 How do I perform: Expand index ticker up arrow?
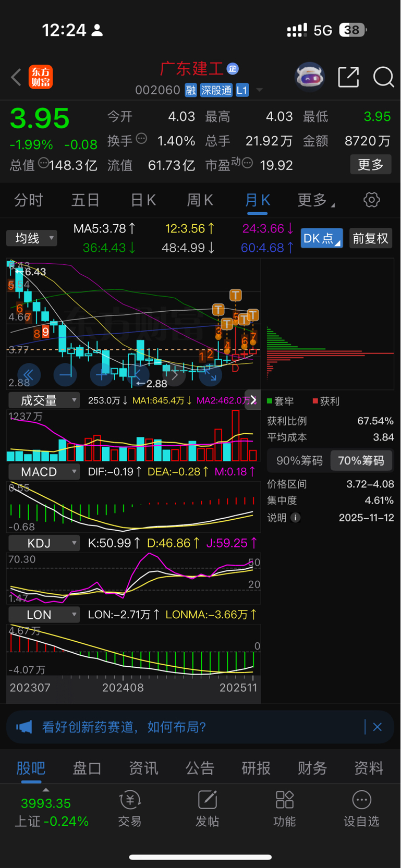pyautogui.click(x=46, y=790)
